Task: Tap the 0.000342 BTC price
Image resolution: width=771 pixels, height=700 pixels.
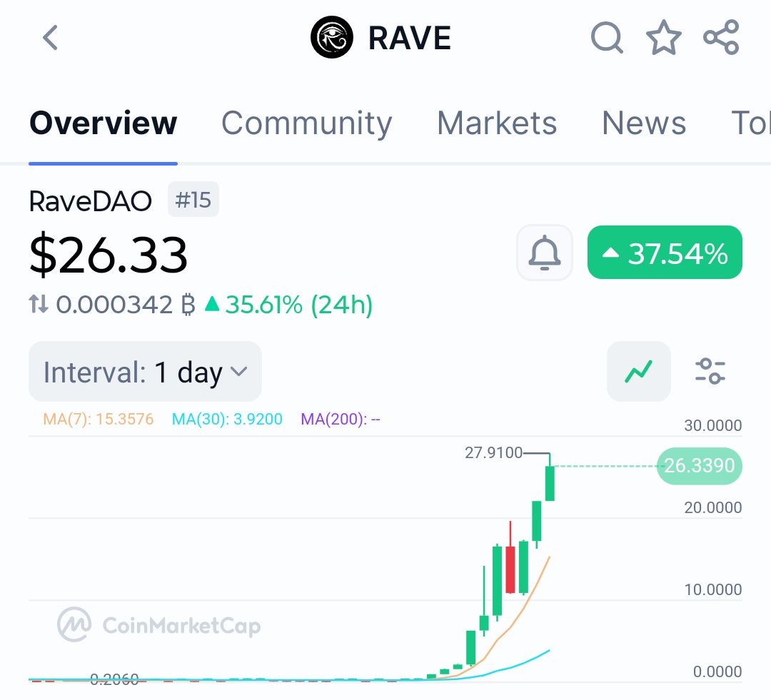Action: pos(126,304)
